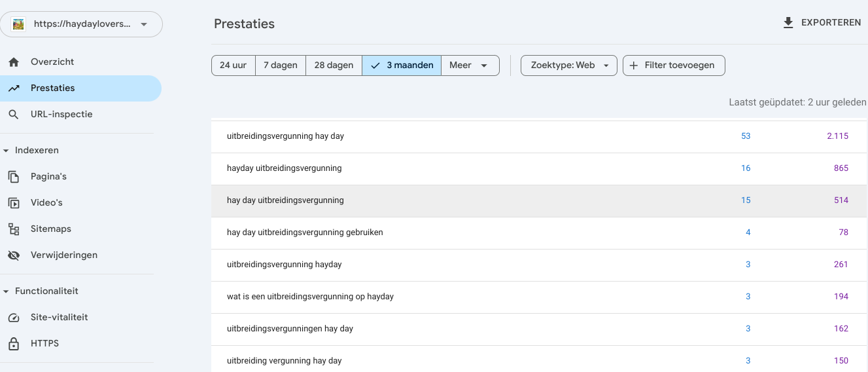
Task: Click query 'hay day uitbreidingsvergunning gebruiken'
Action: click(x=305, y=232)
